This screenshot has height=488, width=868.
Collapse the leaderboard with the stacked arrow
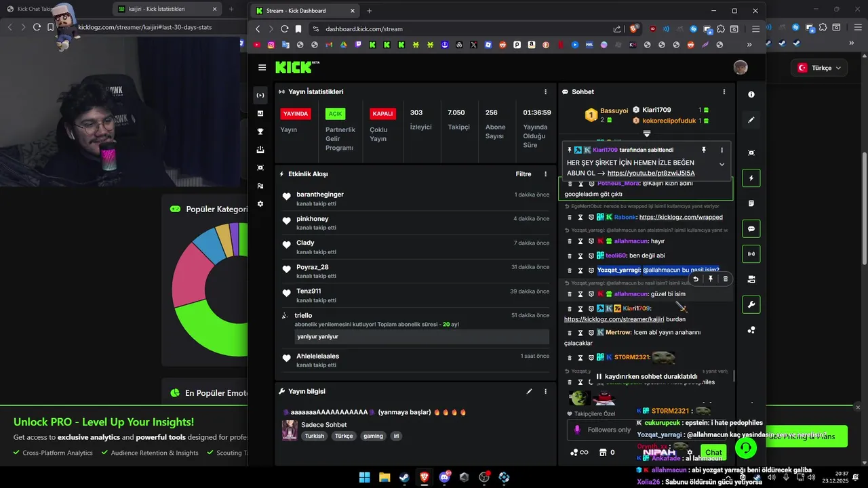point(647,134)
